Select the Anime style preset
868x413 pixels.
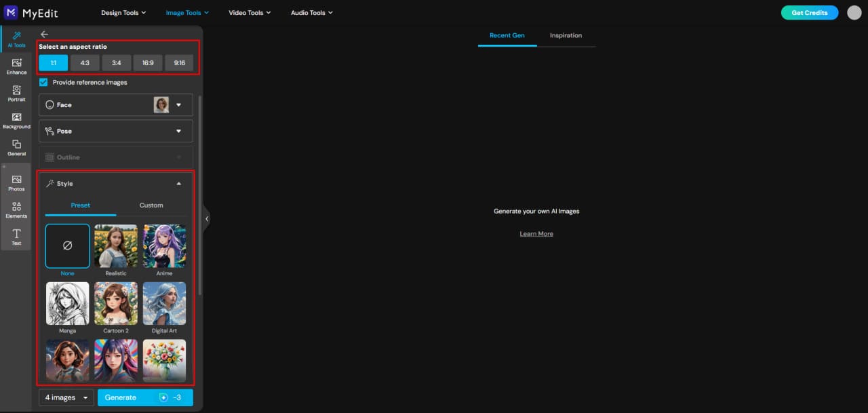pos(164,246)
